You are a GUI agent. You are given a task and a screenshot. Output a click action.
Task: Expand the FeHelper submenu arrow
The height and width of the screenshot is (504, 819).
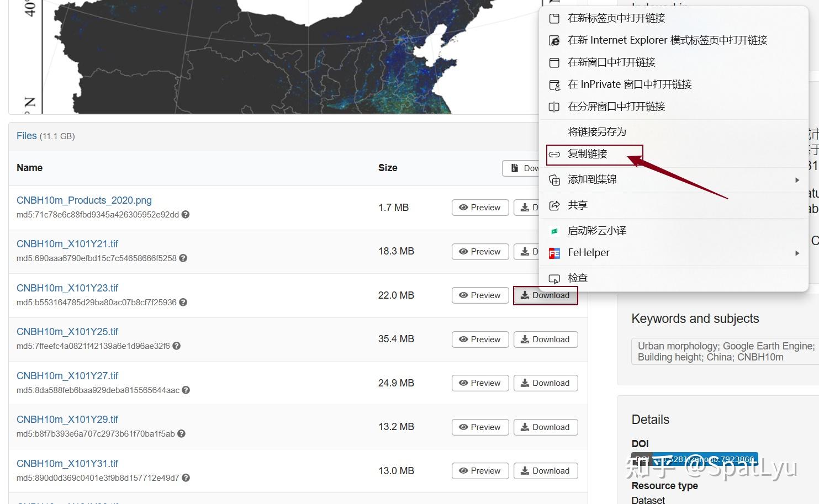797,253
